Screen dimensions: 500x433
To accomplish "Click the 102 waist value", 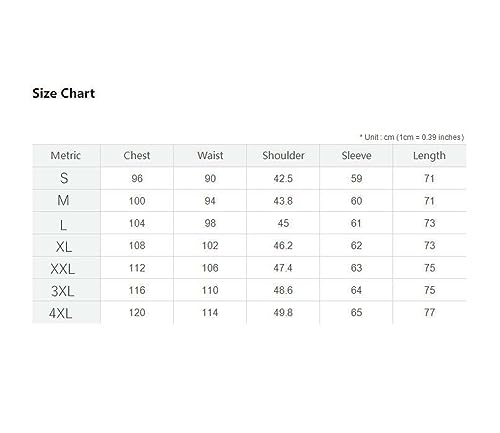I will [x=210, y=246].
